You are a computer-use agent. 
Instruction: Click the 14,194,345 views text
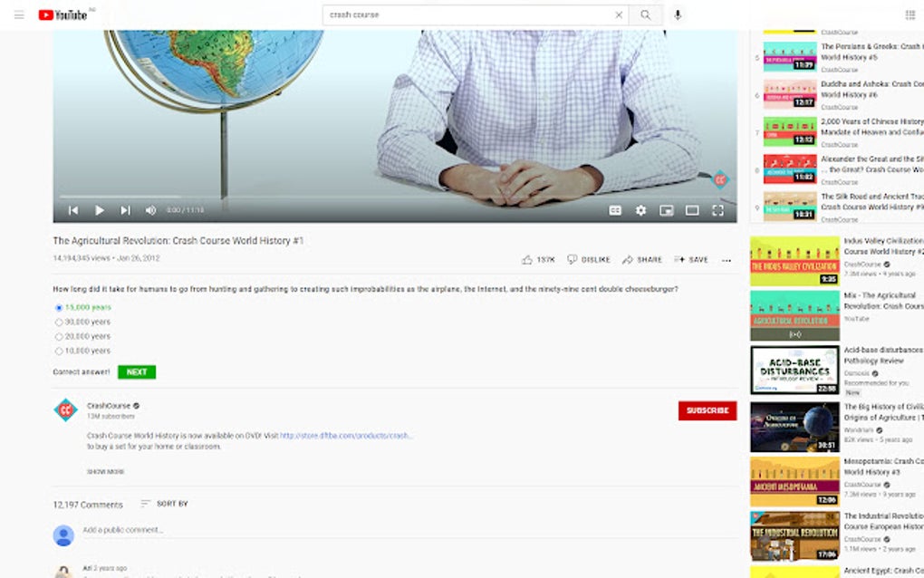click(x=82, y=258)
